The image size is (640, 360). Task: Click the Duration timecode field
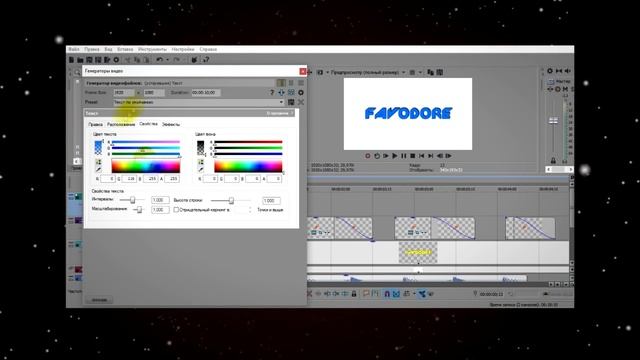206,93
